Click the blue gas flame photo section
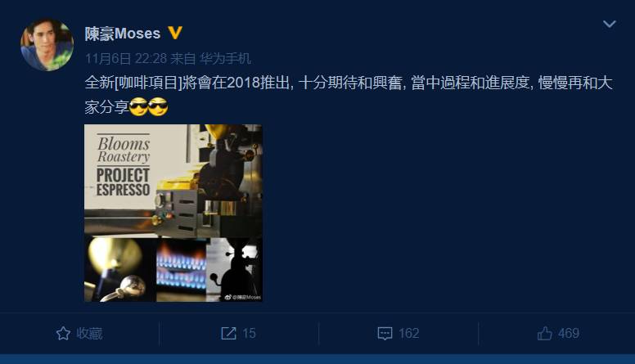 coord(182,270)
